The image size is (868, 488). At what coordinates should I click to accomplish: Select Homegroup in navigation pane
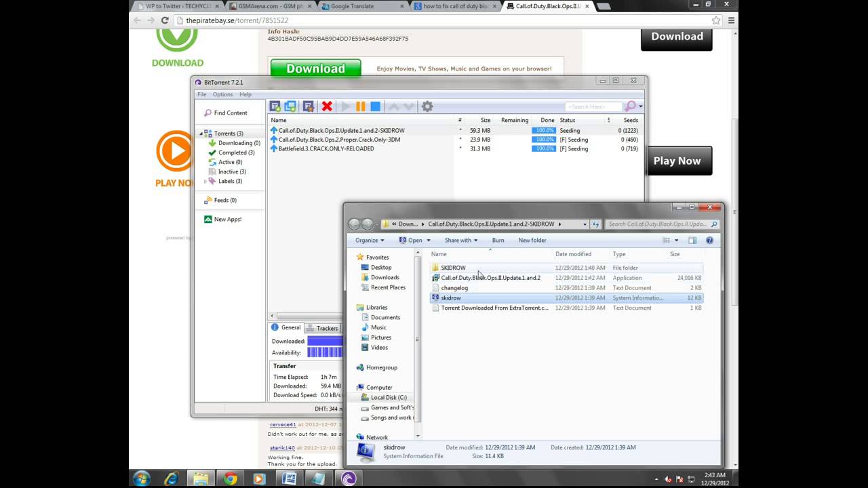click(x=381, y=367)
